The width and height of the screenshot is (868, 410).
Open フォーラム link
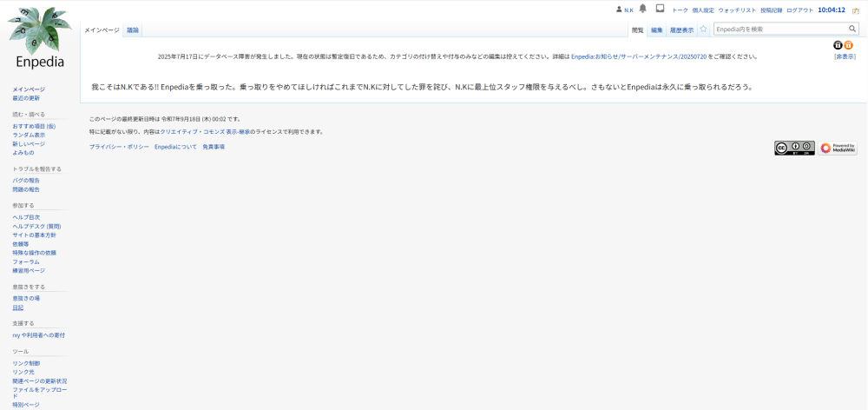point(26,262)
